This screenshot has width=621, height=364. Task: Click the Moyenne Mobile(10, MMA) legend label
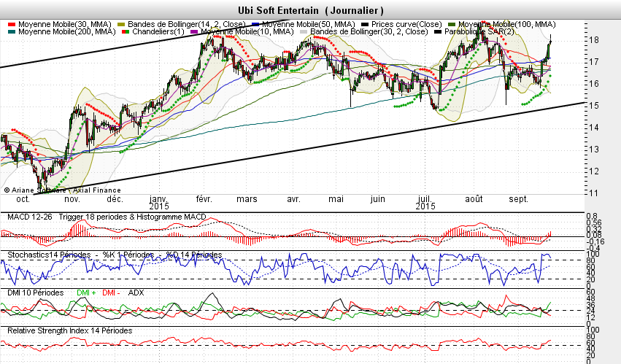click(247, 31)
